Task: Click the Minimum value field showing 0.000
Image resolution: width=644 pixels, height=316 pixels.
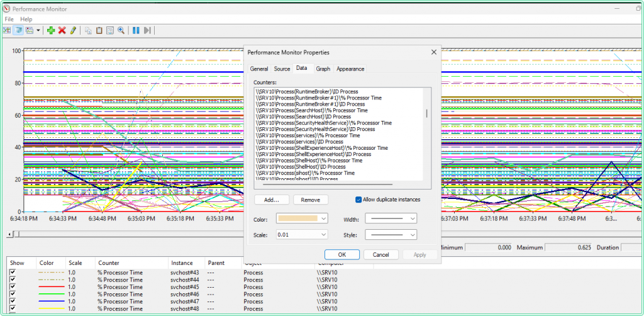Action: point(489,247)
